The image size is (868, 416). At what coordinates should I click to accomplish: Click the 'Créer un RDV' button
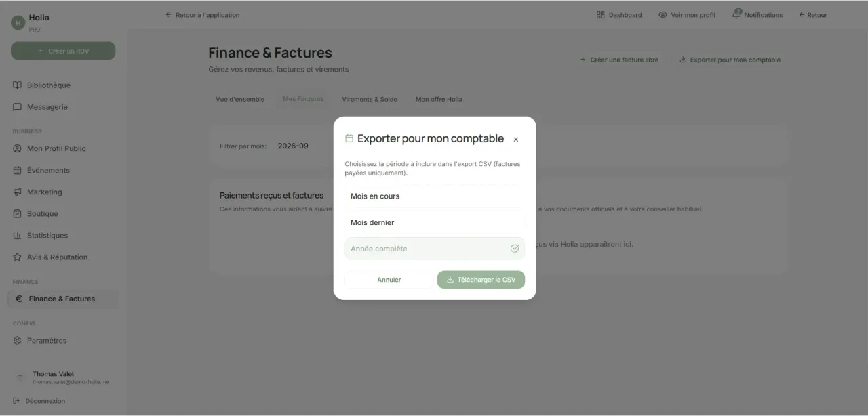click(63, 51)
